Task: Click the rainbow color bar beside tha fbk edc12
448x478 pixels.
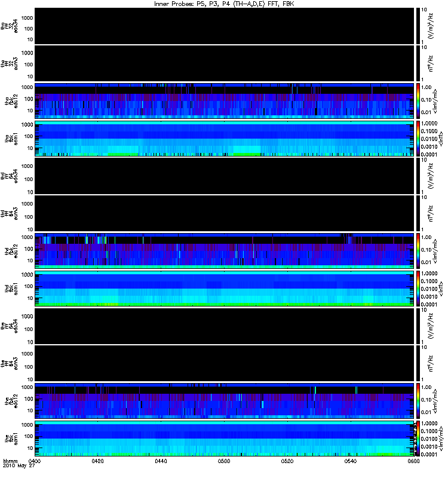Action: point(418,101)
